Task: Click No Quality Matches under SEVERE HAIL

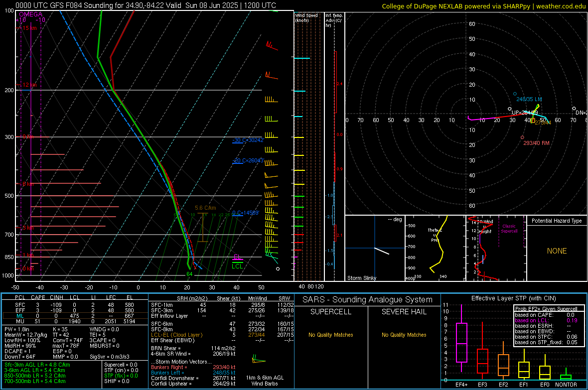Action: pyautogui.click(x=404, y=335)
